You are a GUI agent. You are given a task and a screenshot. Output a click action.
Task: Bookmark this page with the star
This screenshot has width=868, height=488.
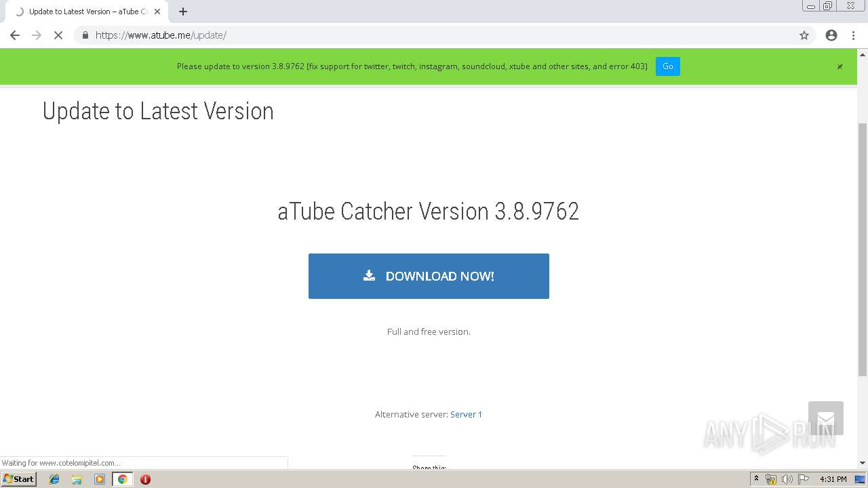click(804, 35)
